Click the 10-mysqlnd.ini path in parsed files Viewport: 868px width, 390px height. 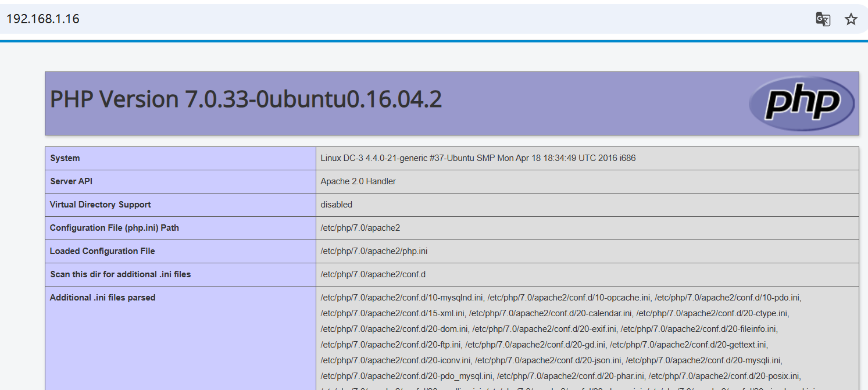pyautogui.click(x=402, y=298)
